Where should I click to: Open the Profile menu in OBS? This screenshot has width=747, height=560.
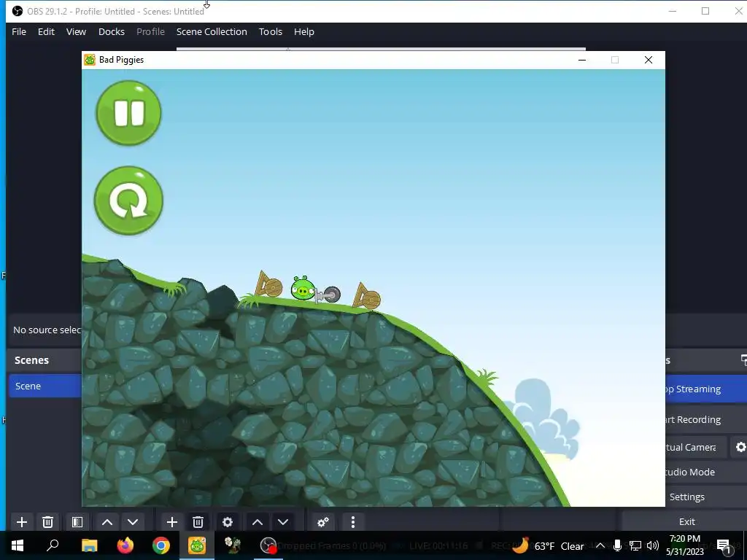click(x=150, y=31)
